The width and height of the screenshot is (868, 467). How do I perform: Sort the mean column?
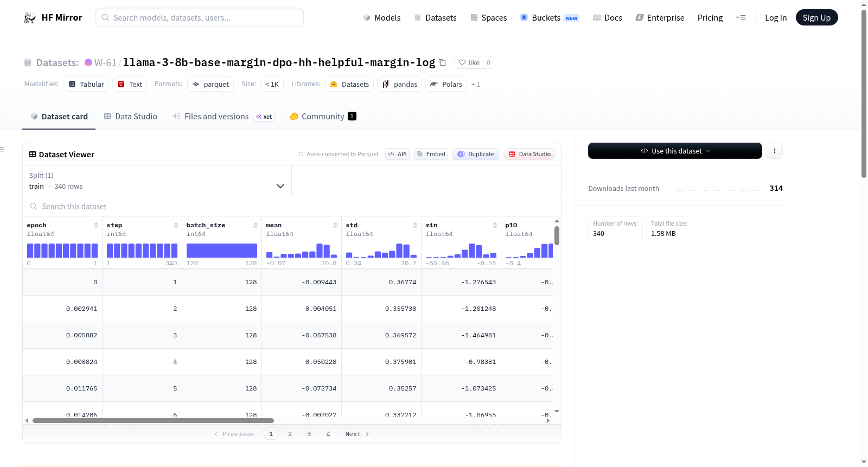pos(335,225)
